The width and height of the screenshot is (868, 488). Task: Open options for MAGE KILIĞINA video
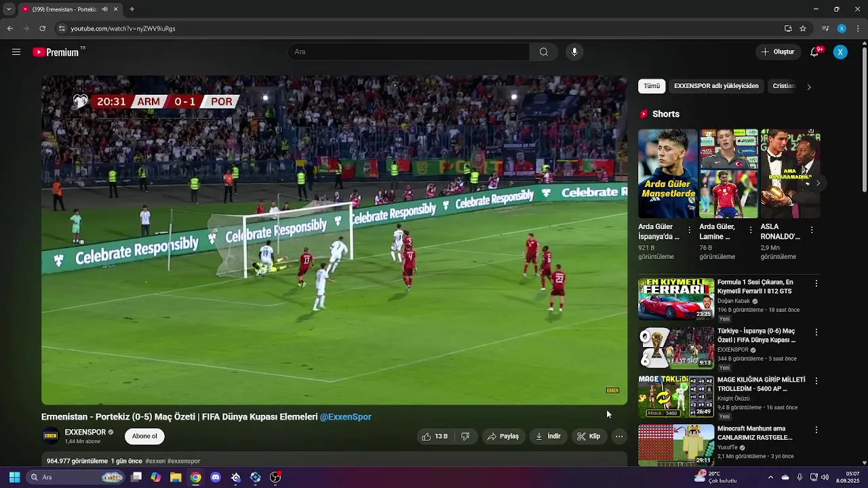click(816, 381)
